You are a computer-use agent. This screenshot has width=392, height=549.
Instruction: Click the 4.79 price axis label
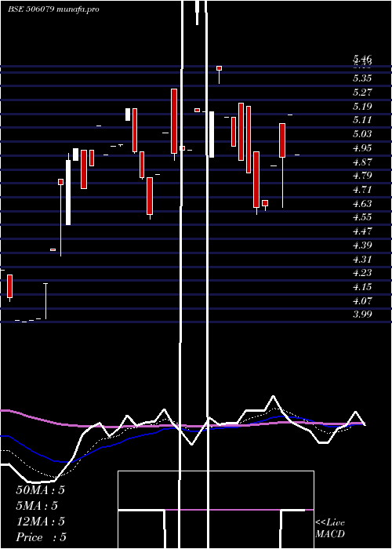pos(362,176)
